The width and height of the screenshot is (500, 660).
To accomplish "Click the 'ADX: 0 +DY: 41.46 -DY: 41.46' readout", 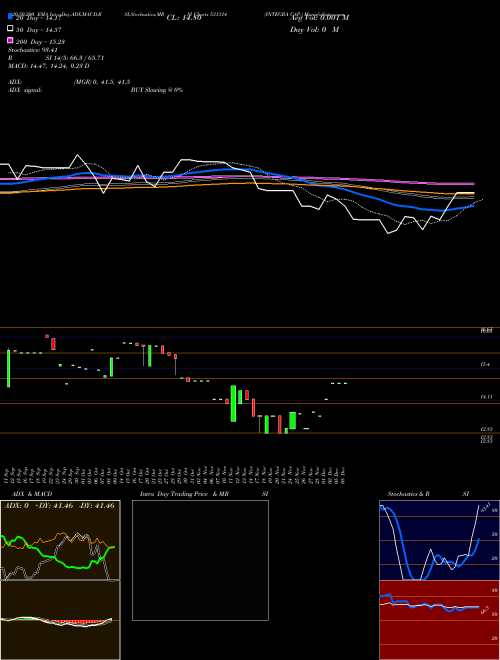I will pos(59,506).
